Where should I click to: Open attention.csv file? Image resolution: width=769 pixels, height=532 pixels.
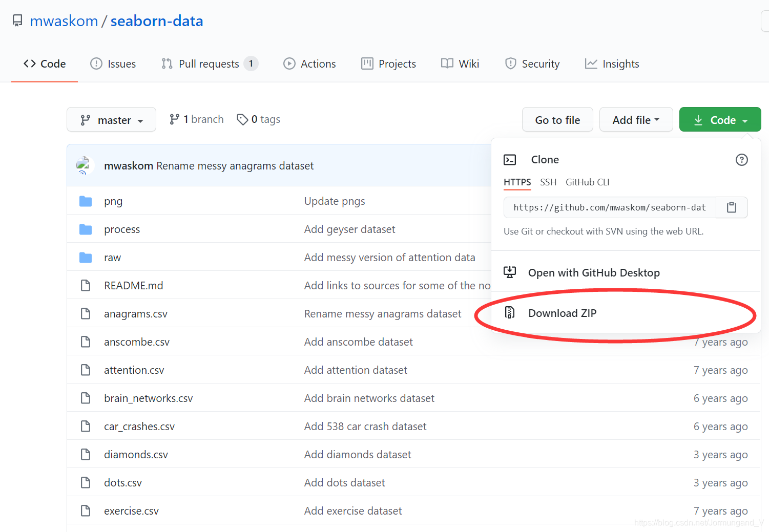click(134, 370)
